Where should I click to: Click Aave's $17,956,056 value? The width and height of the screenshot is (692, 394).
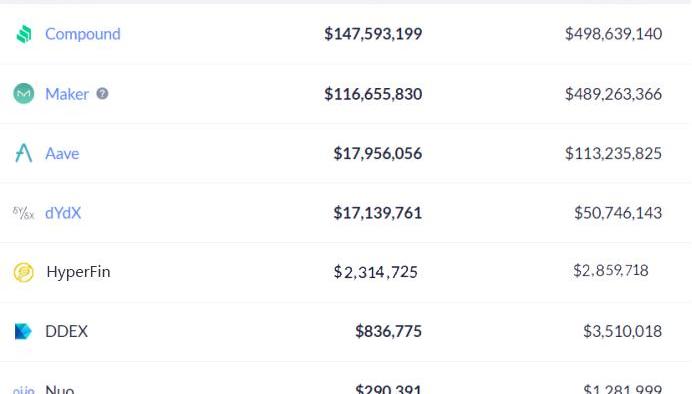point(377,153)
